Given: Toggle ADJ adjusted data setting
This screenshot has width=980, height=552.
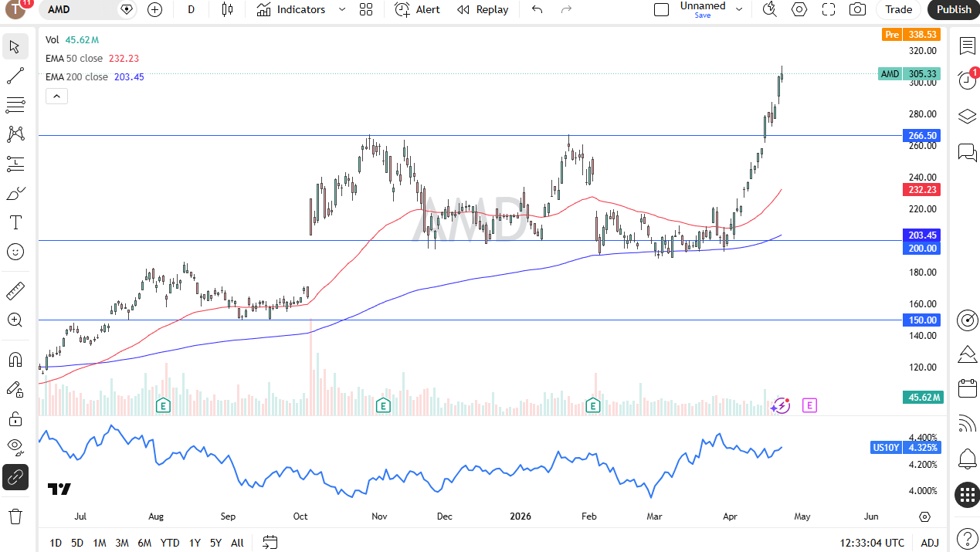Looking at the screenshot, I should click(930, 543).
